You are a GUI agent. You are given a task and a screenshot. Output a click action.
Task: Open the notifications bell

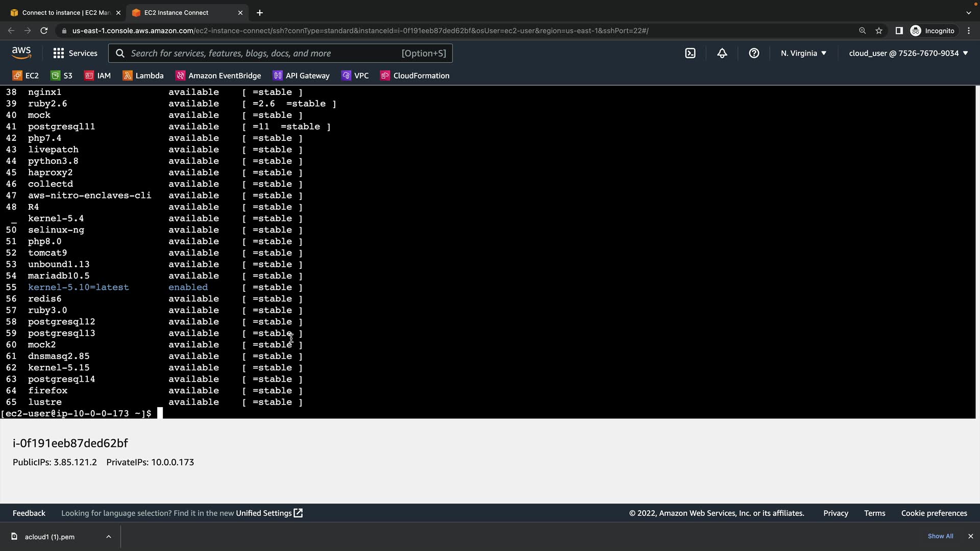[x=722, y=53]
